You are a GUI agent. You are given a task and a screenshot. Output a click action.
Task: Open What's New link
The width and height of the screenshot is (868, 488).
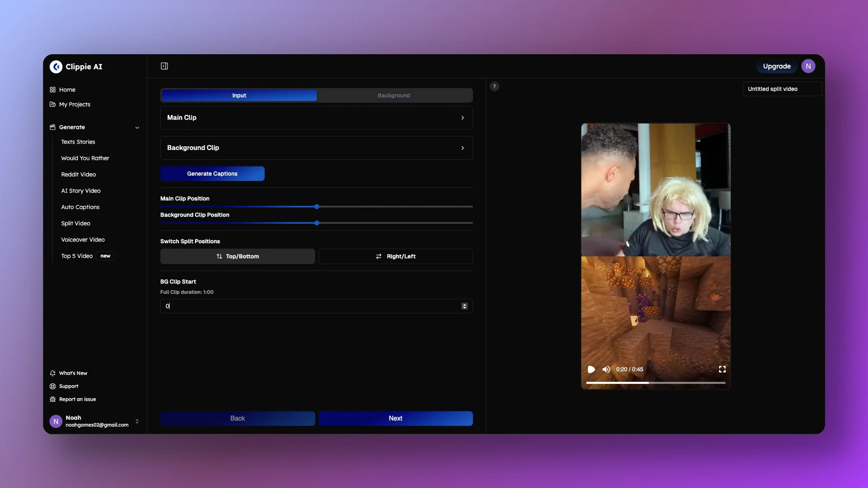tap(73, 373)
